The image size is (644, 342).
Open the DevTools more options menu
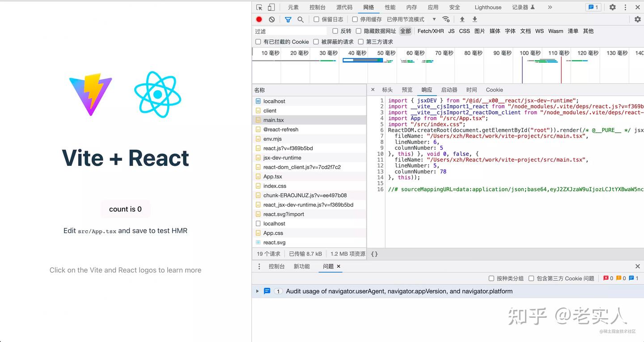click(x=625, y=7)
